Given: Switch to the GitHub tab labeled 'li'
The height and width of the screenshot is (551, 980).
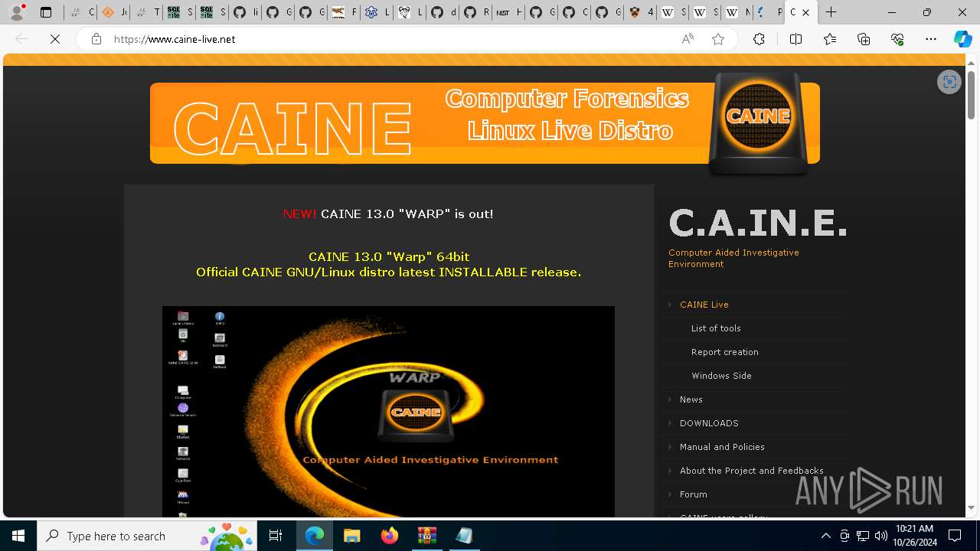Looking at the screenshot, I should 245,12.
